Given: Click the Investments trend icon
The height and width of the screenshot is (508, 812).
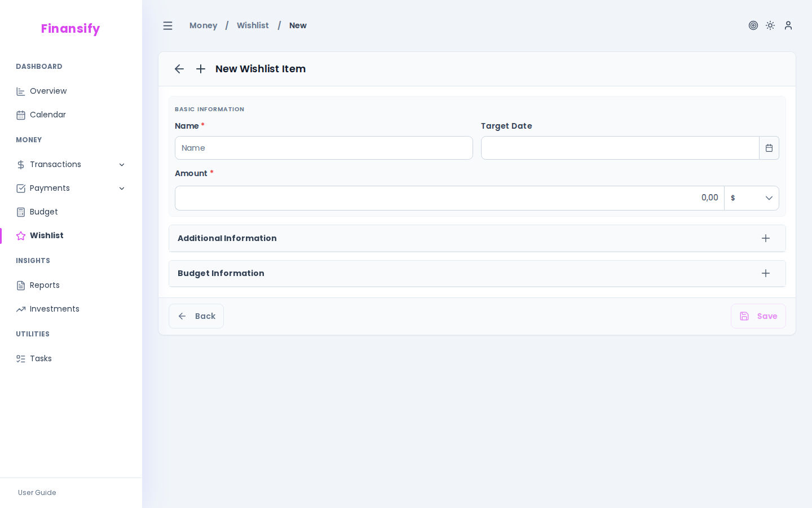Looking at the screenshot, I should tap(21, 309).
